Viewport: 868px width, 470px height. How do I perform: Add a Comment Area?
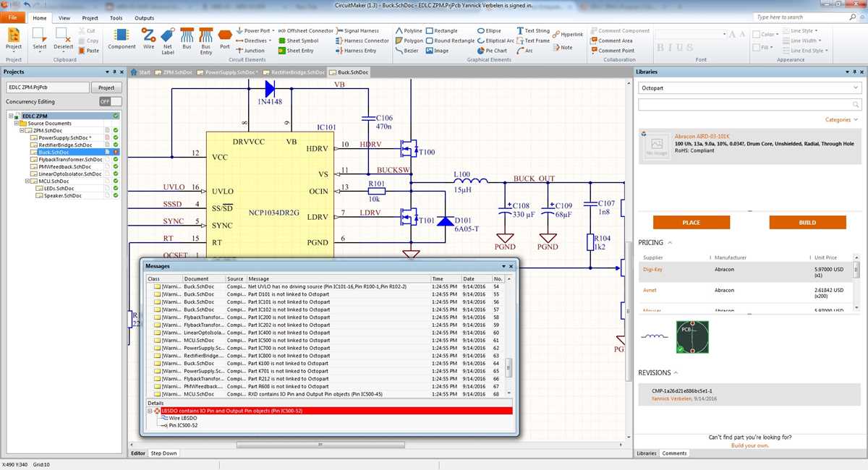click(x=611, y=40)
